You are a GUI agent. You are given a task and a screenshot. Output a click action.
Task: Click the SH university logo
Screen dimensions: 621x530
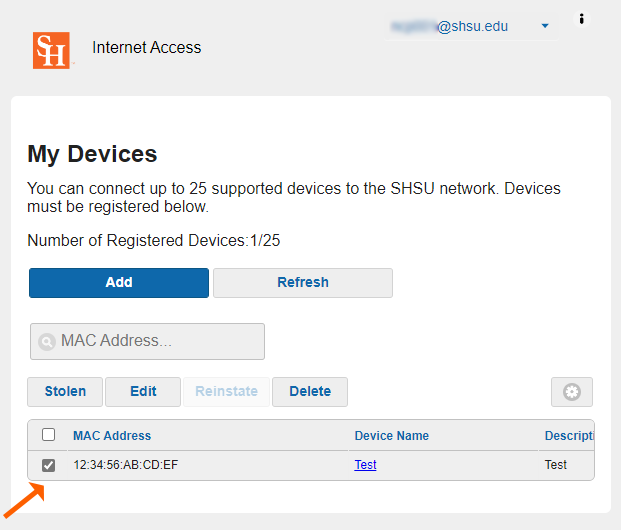point(51,50)
